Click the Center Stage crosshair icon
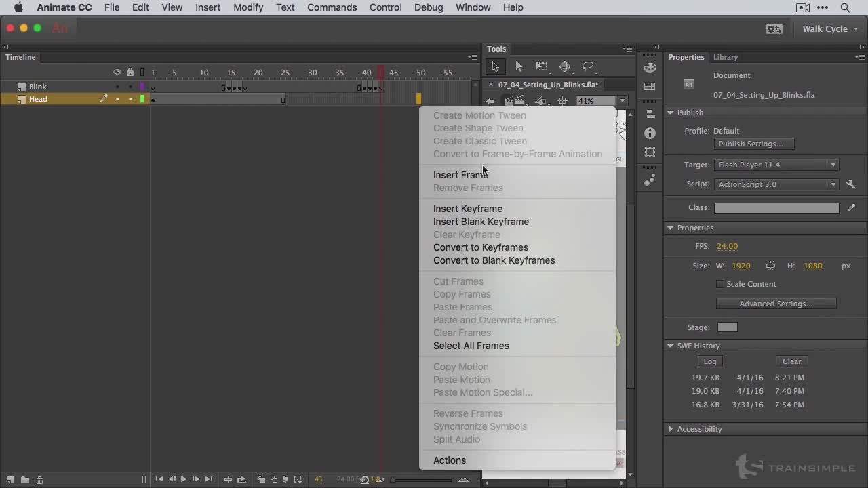The width and height of the screenshot is (868, 488). coord(562,101)
